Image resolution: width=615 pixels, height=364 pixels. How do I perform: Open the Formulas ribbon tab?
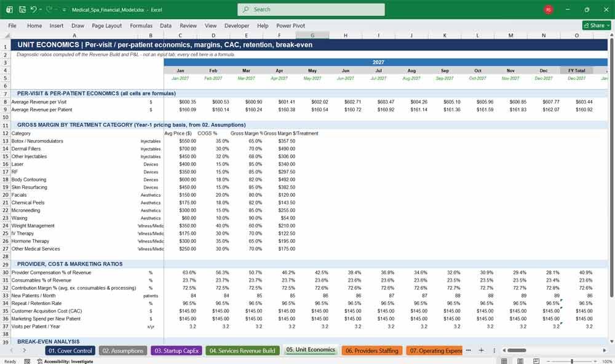click(x=141, y=25)
